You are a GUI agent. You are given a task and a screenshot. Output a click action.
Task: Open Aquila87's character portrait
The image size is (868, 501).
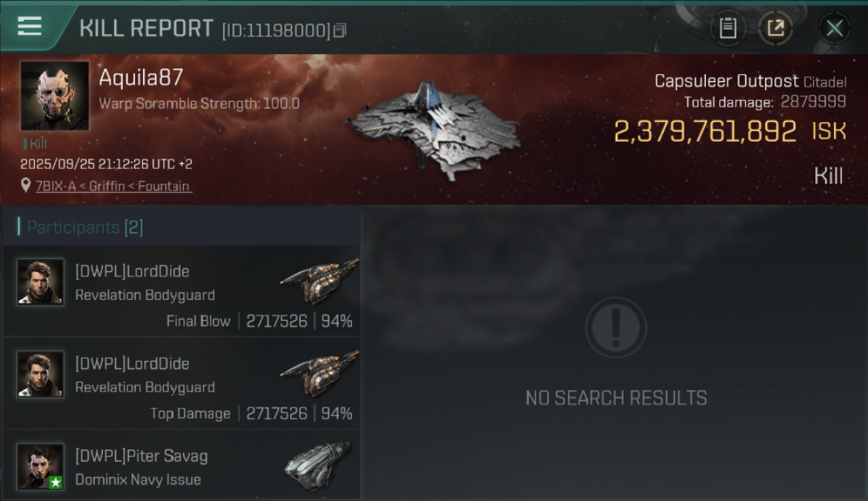(x=55, y=96)
